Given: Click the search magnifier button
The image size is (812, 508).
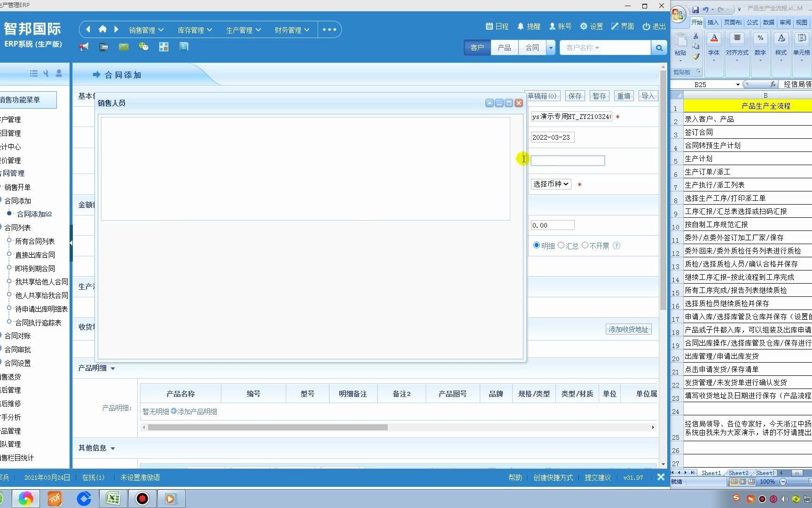Looking at the screenshot, I should point(659,48).
